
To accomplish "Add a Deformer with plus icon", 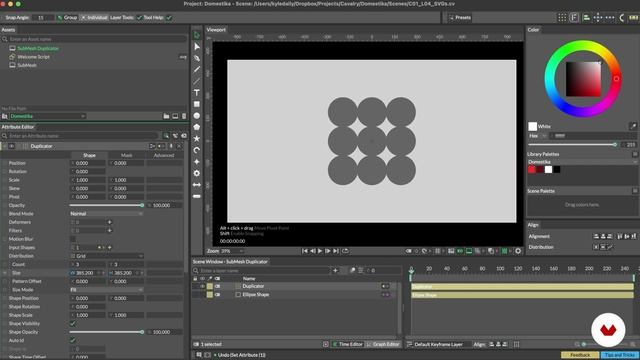I will [109, 222].
